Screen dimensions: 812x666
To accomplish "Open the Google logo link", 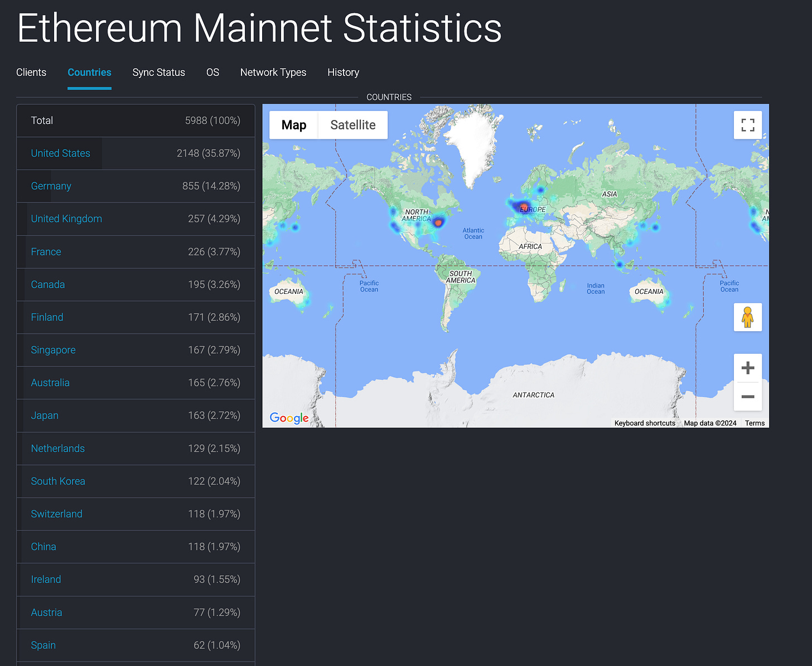I will click(289, 418).
